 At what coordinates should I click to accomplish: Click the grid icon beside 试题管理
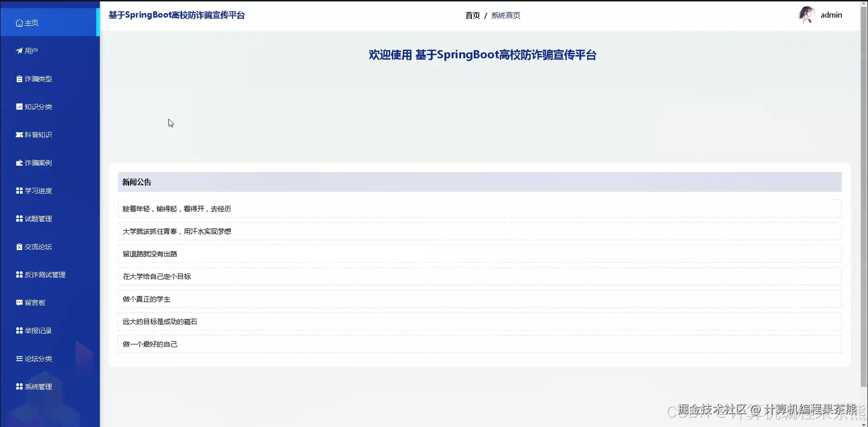[19, 219]
